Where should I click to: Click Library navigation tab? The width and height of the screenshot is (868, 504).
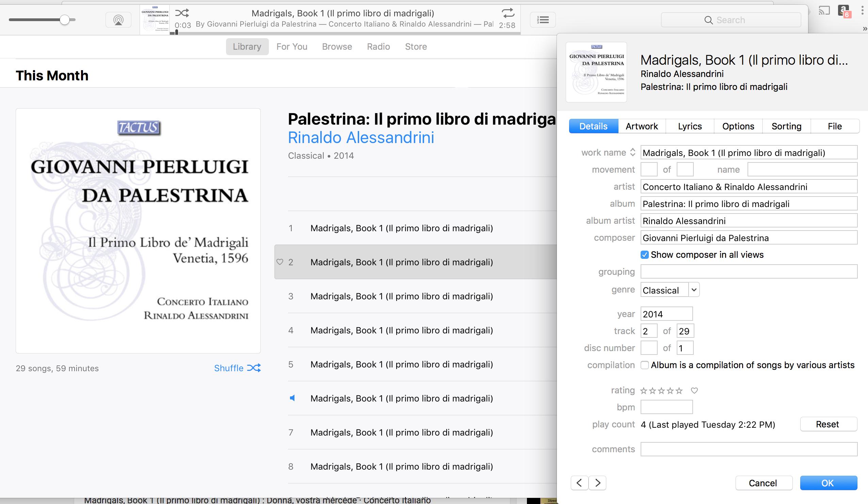click(246, 46)
